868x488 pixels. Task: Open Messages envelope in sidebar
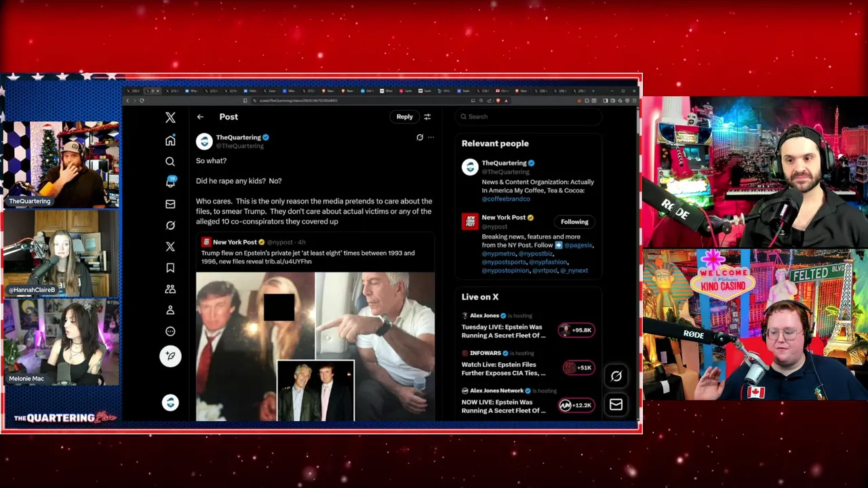(x=170, y=204)
